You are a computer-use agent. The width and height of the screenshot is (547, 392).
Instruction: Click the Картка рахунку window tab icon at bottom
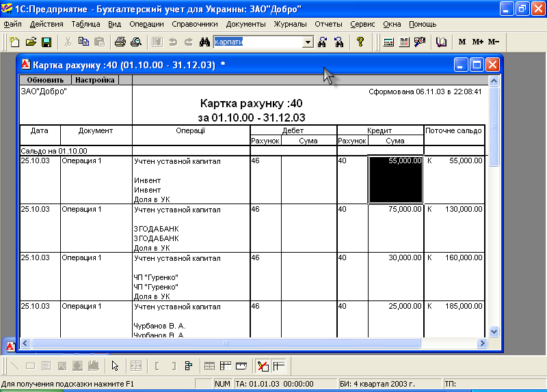pyautogui.click(x=10, y=347)
